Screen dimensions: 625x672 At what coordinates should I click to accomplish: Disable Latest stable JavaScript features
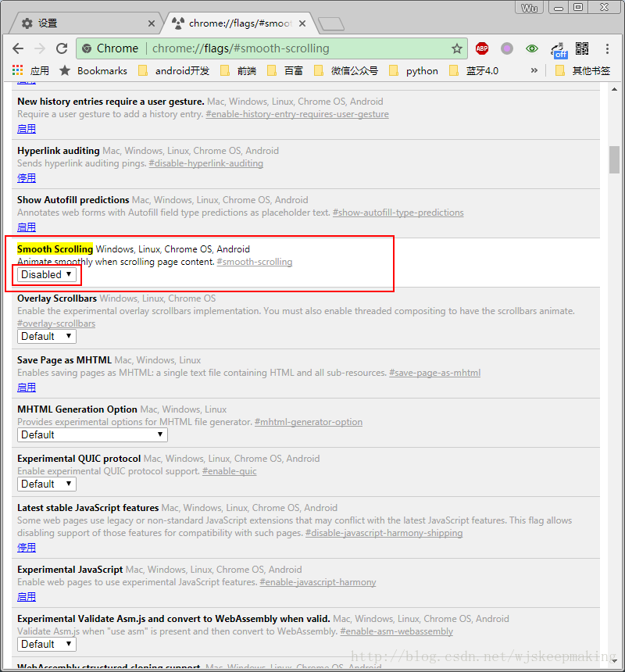point(27,548)
